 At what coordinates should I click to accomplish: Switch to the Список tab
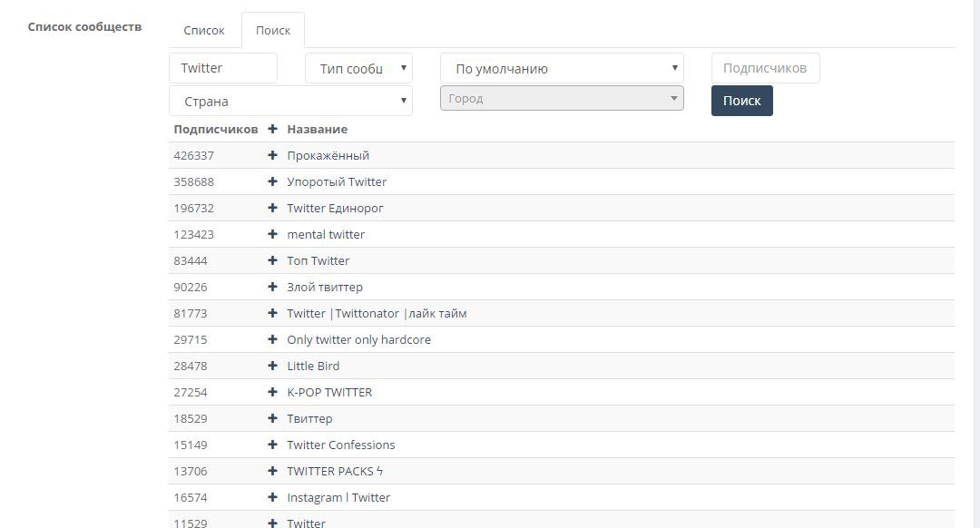(x=204, y=30)
